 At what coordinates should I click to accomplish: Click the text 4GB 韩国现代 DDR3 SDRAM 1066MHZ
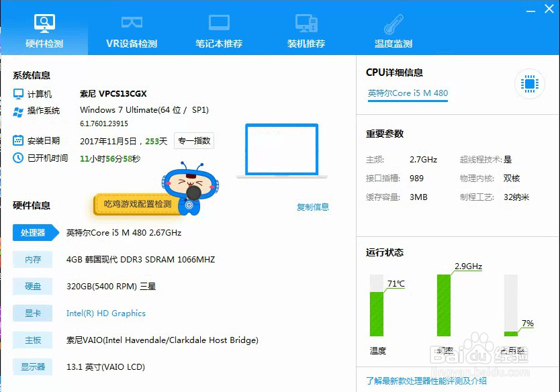[141, 260]
